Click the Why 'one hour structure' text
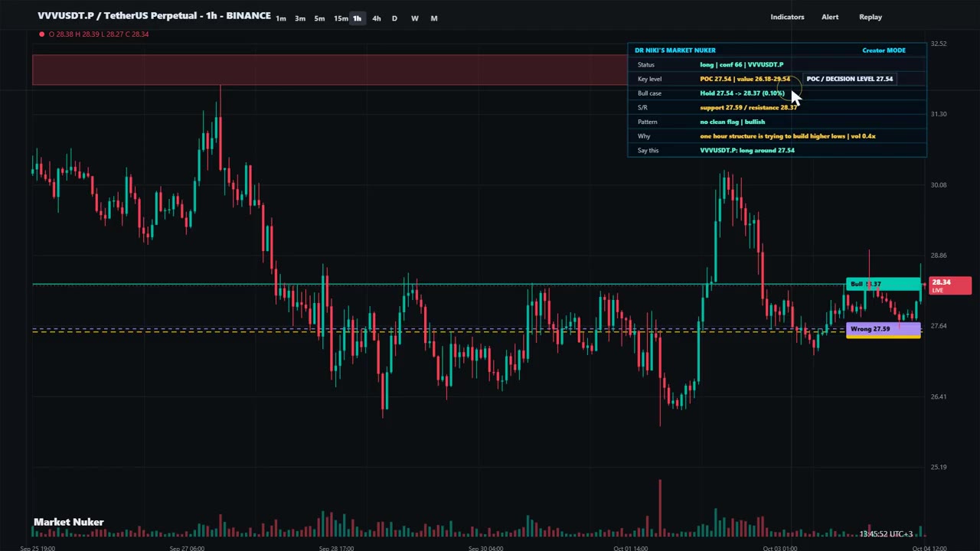The height and width of the screenshot is (551, 980). pyautogui.click(x=787, y=136)
